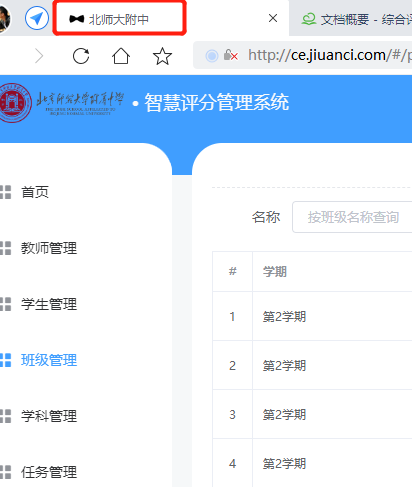Click the grid icon beside 班级管理
412x487 pixels.
click(5, 360)
